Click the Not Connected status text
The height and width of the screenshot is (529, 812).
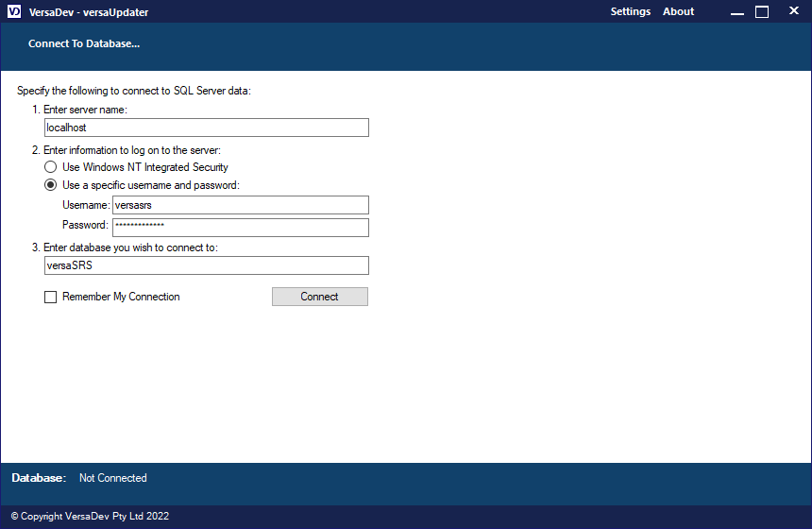coord(113,478)
